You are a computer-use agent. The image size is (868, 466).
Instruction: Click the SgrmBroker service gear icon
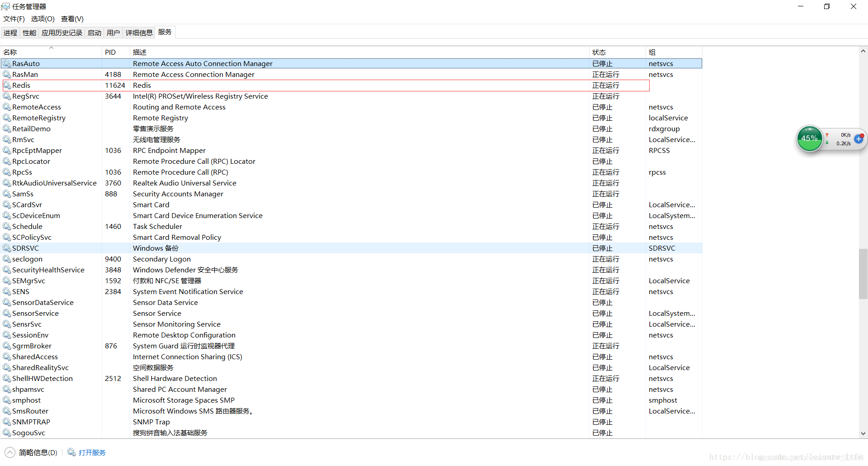pos(7,346)
